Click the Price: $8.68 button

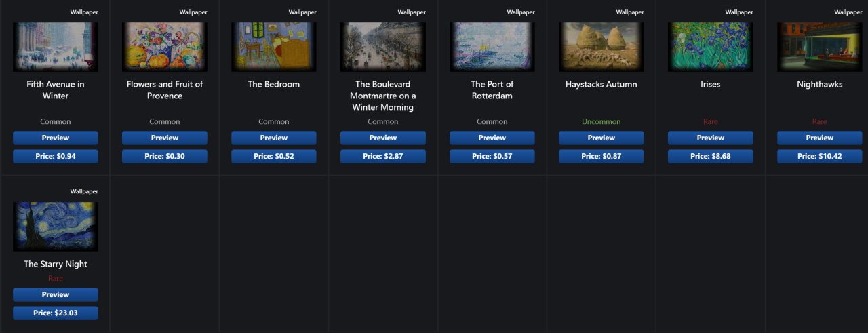pos(711,156)
